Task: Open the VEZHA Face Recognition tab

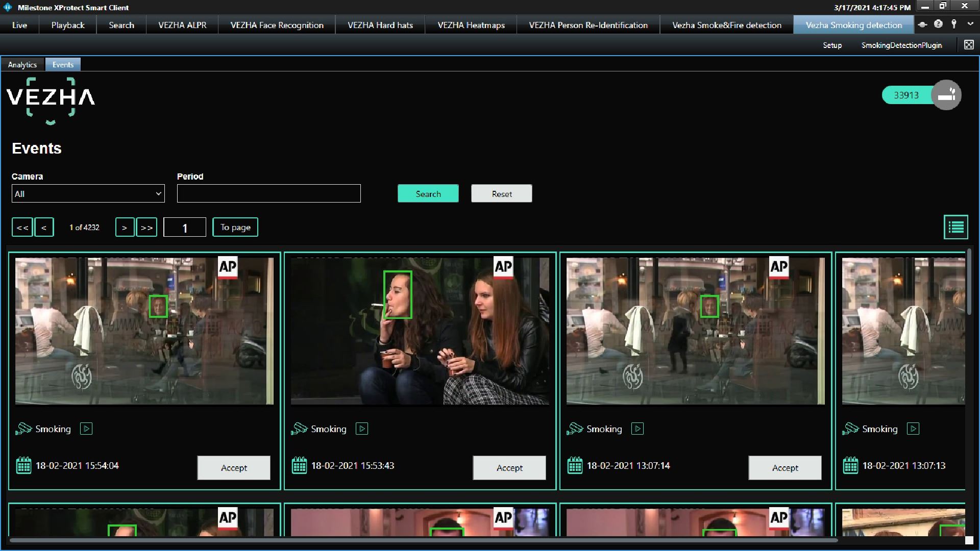Action: 277,25
